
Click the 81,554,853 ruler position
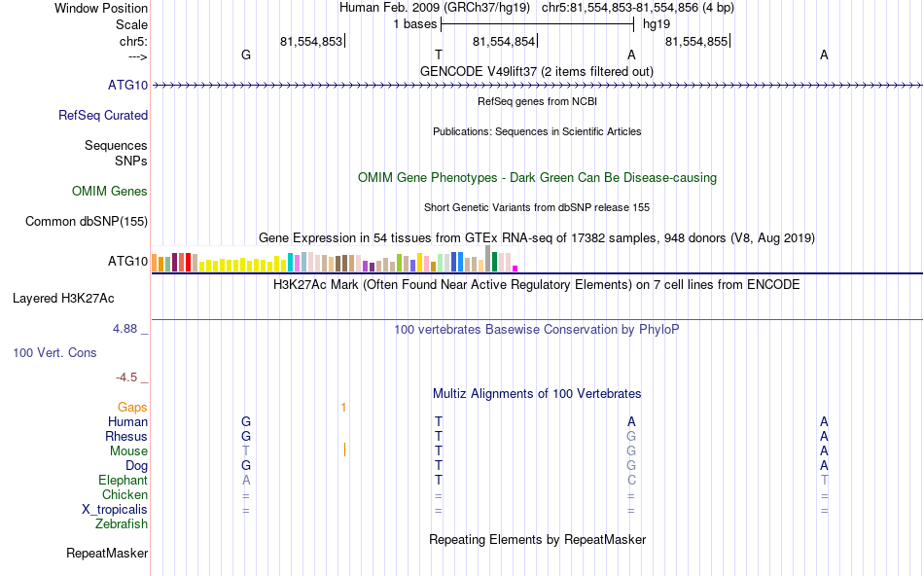(x=311, y=41)
